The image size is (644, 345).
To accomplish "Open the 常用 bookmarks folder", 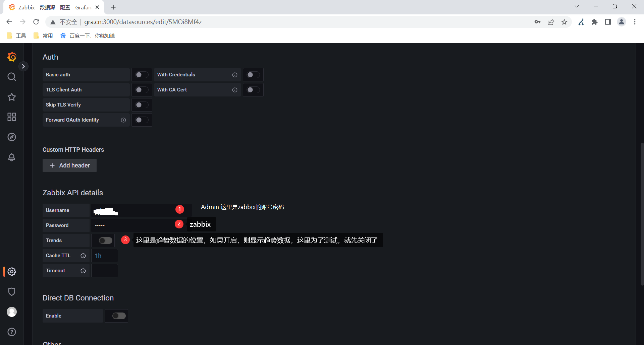I will (x=43, y=36).
